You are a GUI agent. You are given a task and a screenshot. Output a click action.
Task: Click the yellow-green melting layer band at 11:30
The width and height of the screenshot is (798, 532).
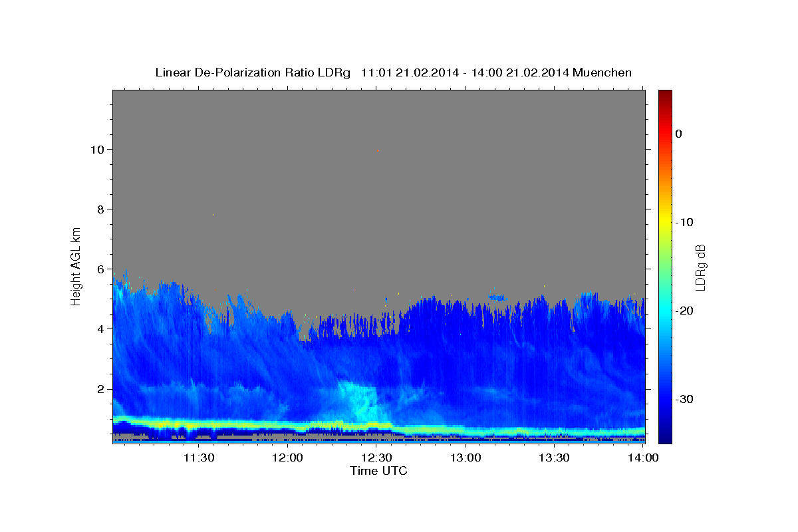pos(199,424)
